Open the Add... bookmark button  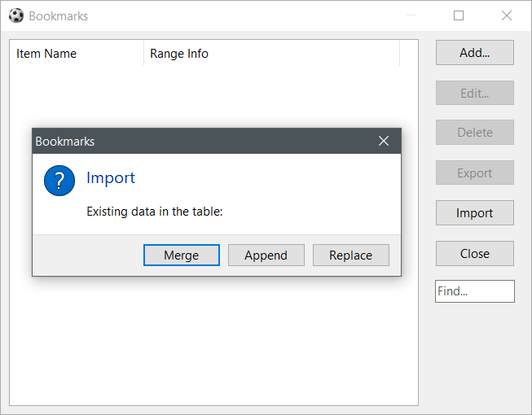475,53
